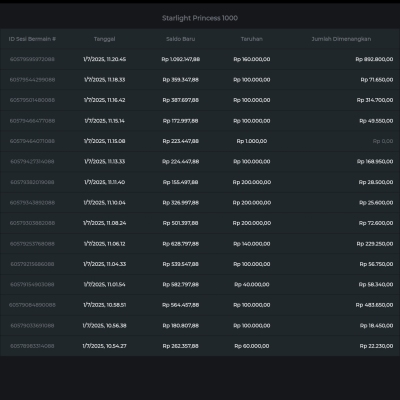The height and width of the screenshot is (400, 400).
Task: Select the date 1/7/2025, 11.18.33
Action: [104, 80]
